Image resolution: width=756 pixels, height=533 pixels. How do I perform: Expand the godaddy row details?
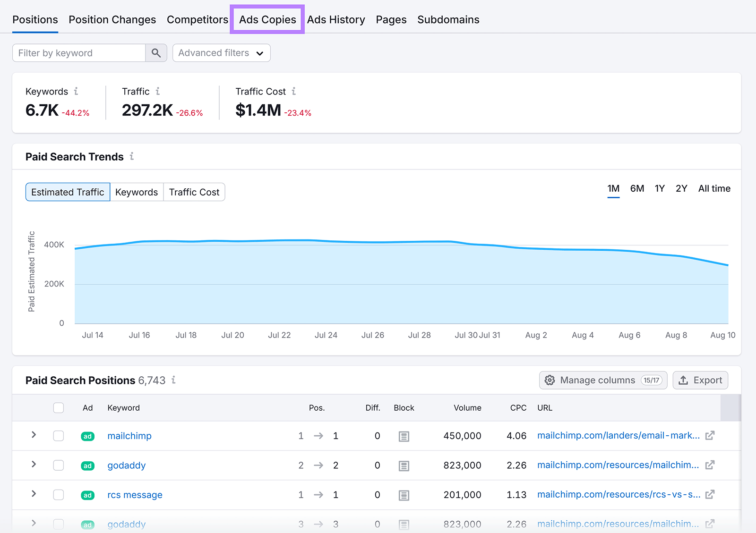(x=33, y=465)
